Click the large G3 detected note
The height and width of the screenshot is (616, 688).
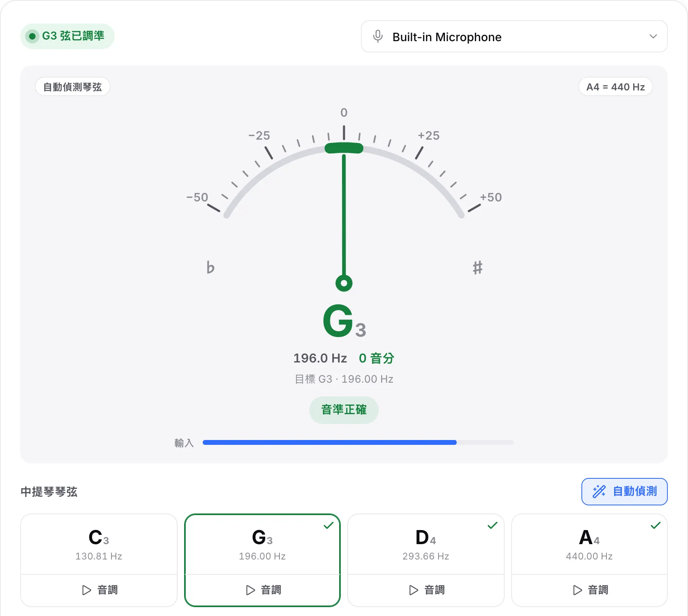344,321
